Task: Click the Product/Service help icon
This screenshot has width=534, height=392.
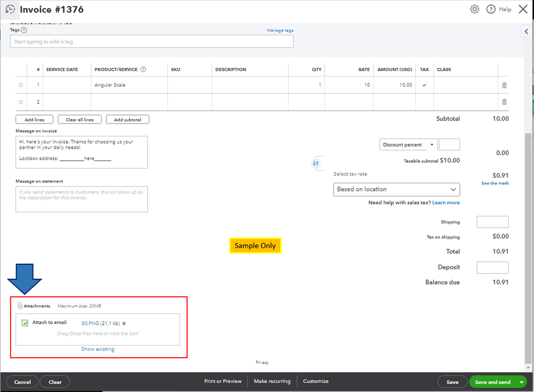Action: [143, 69]
